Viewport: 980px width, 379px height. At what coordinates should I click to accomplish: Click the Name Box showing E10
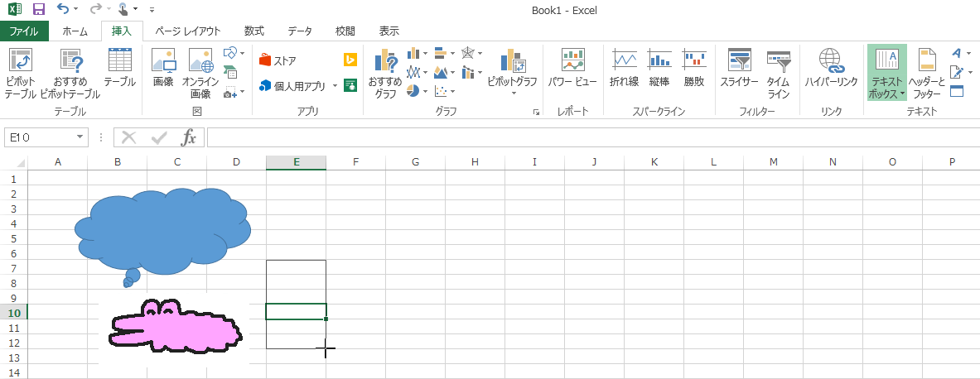click(x=39, y=138)
